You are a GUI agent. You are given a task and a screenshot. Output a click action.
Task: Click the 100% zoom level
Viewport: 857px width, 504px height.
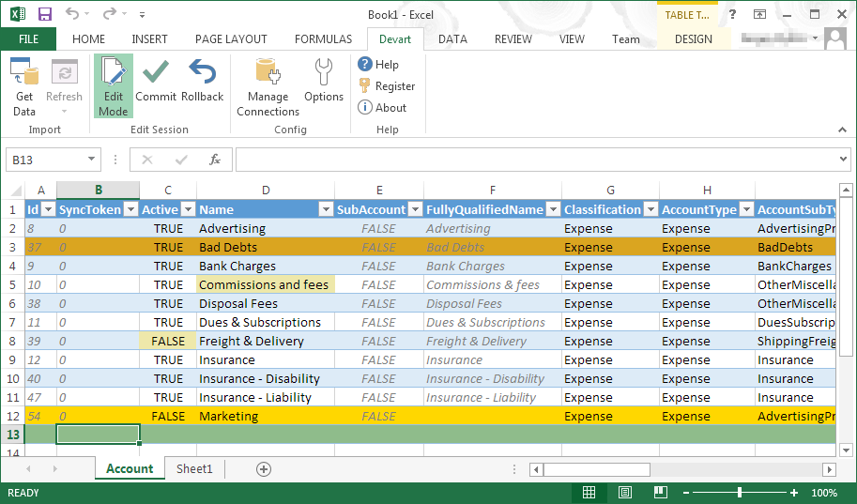[823, 493]
